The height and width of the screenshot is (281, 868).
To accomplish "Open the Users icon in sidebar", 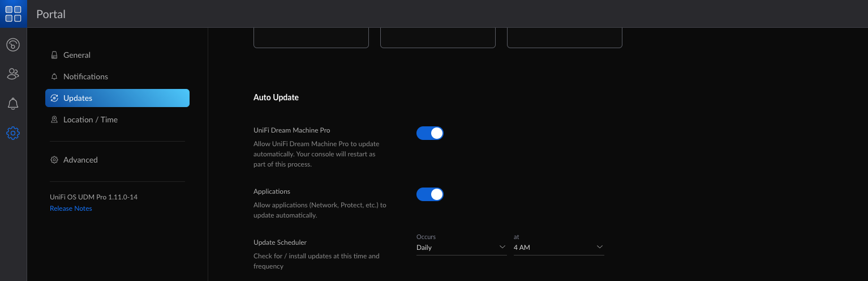I will pos(13,74).
